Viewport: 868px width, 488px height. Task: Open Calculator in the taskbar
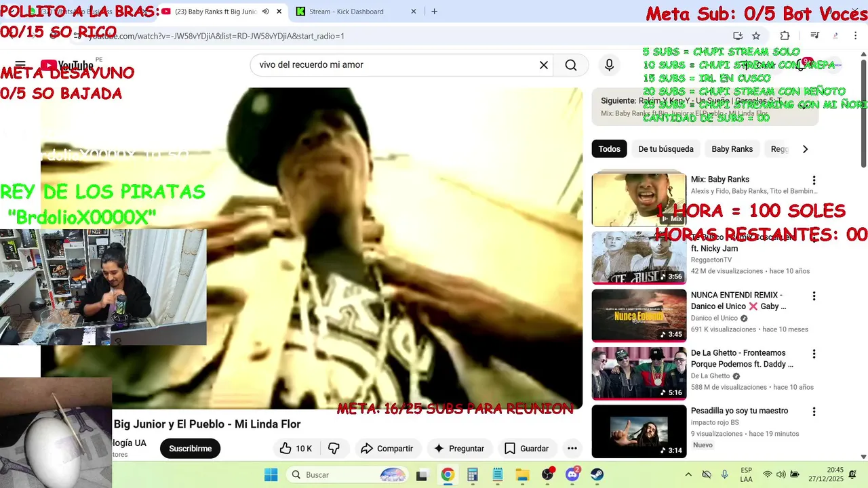473,474
